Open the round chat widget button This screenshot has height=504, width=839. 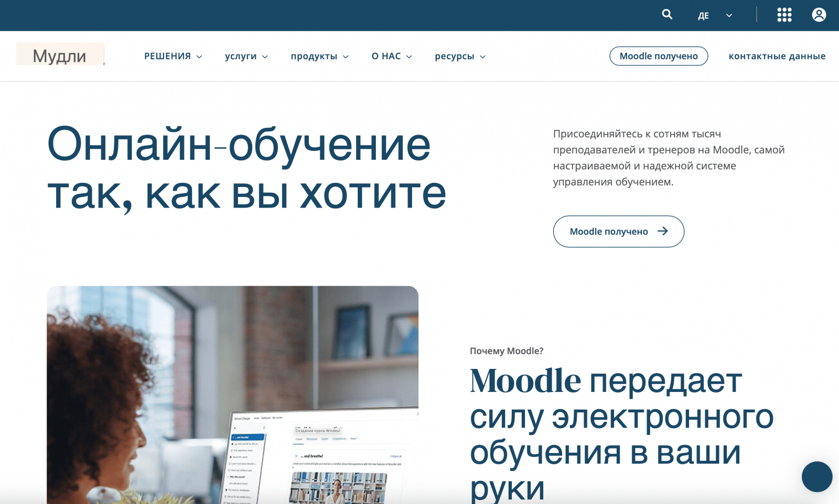817,477
